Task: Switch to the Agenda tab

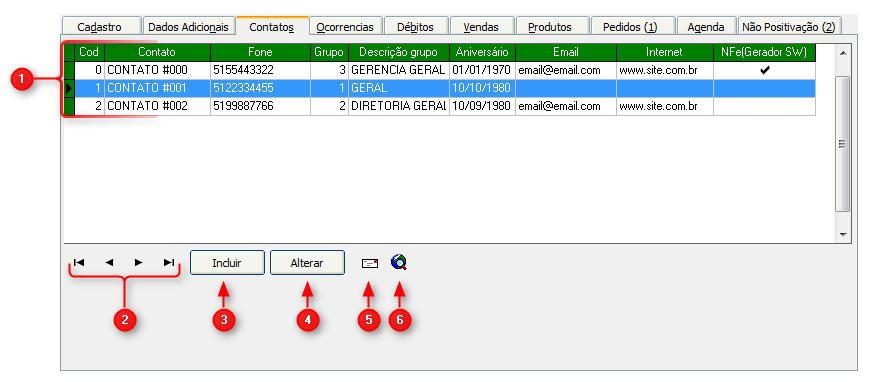Action: 706,27
